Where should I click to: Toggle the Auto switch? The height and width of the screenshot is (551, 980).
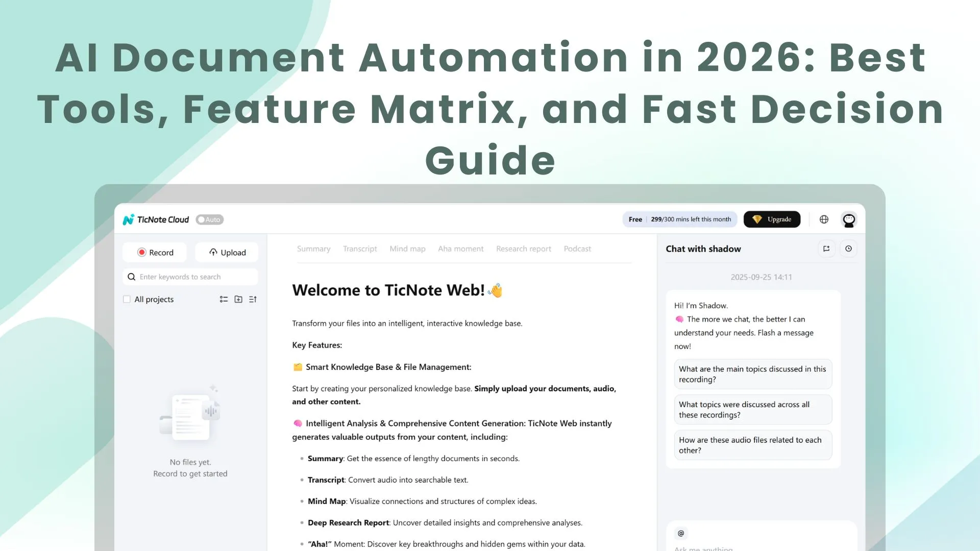coord(210,219)
